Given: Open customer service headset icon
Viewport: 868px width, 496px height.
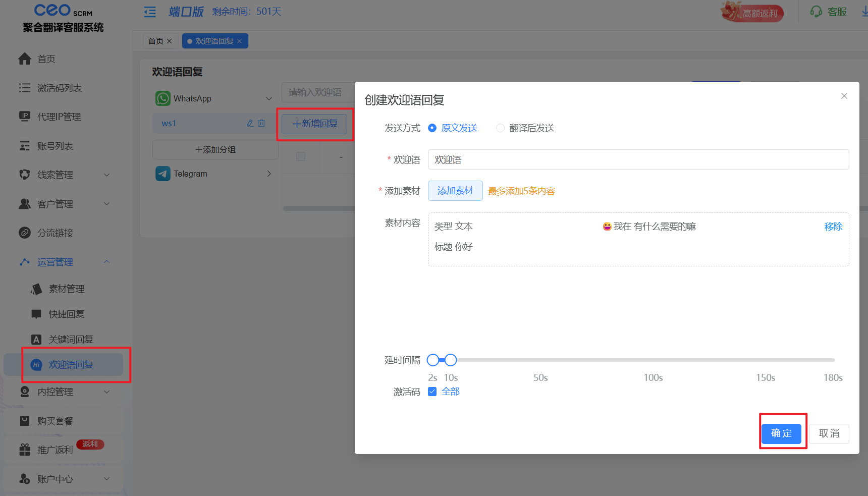Looking at the screenshot, I should click(816, 12).
